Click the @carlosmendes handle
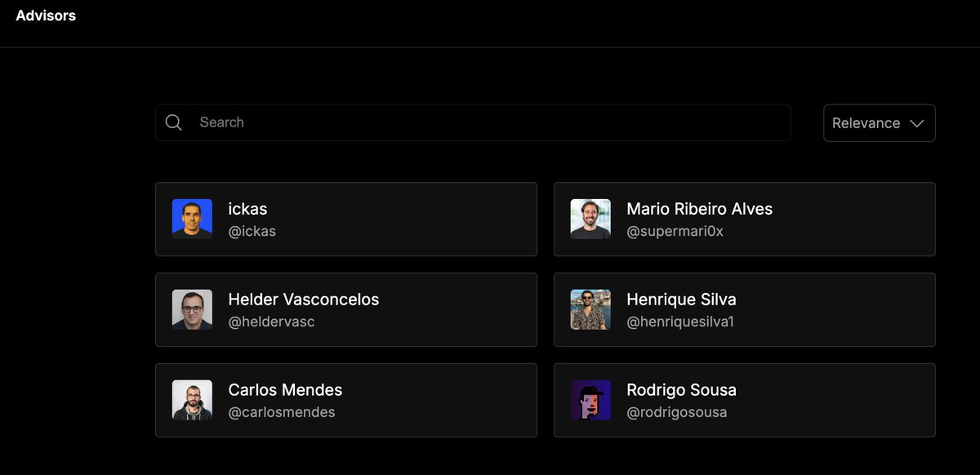 point(282,412)
